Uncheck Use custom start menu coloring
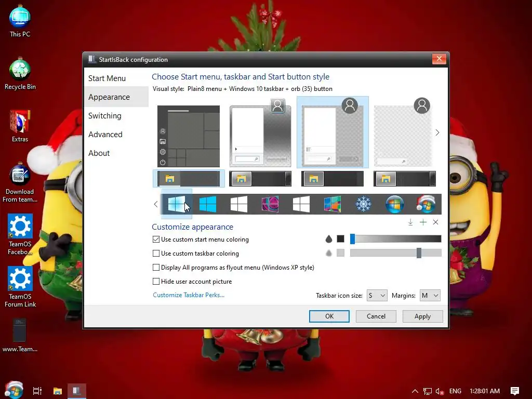The width and height of the screenshot is (532, 399). [156, 239]
